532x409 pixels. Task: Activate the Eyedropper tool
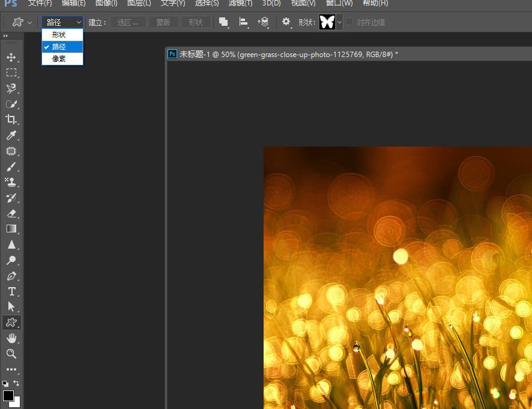click(11, 135)
